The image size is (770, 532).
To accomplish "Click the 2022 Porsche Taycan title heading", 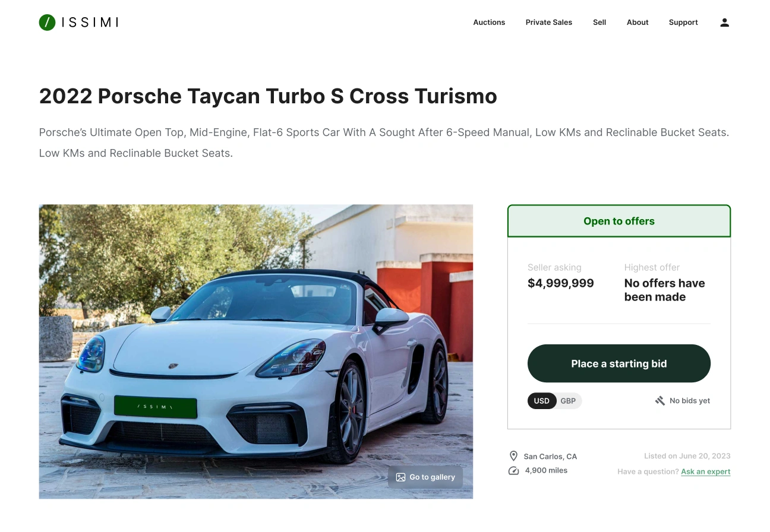I will pos(268,96).
